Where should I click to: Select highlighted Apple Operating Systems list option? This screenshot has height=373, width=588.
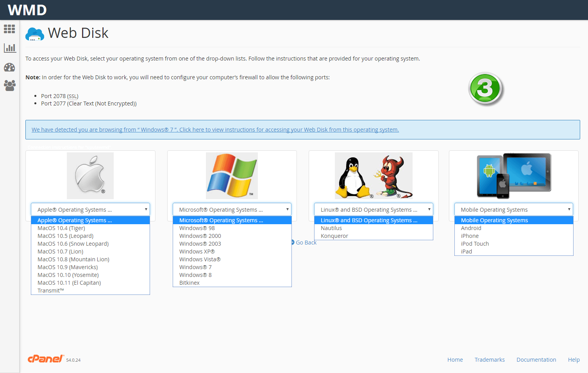point(90,220)
